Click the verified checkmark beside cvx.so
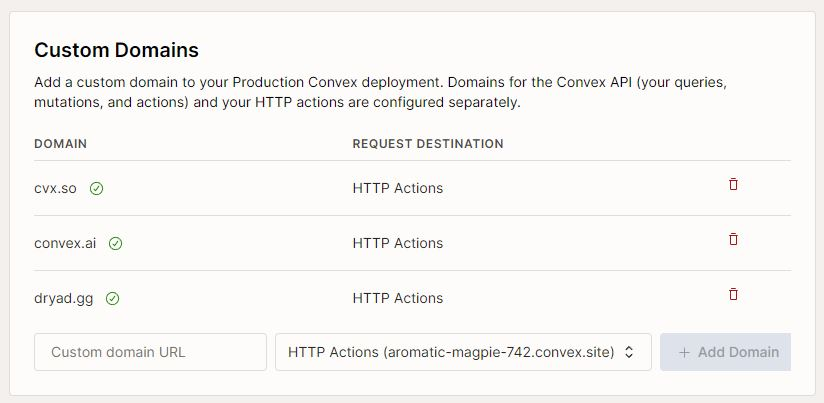This screenshot has height=403, width=824. [x=96, y=188]
